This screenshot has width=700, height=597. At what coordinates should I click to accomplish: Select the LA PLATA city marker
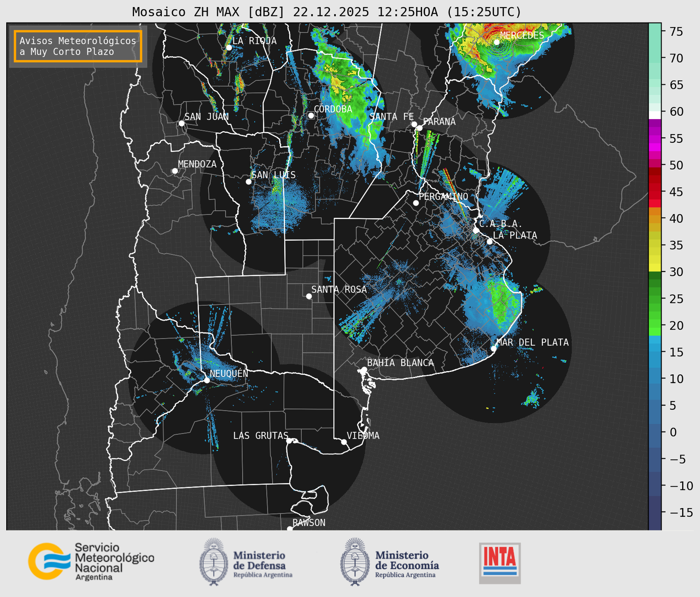[490, 242]
